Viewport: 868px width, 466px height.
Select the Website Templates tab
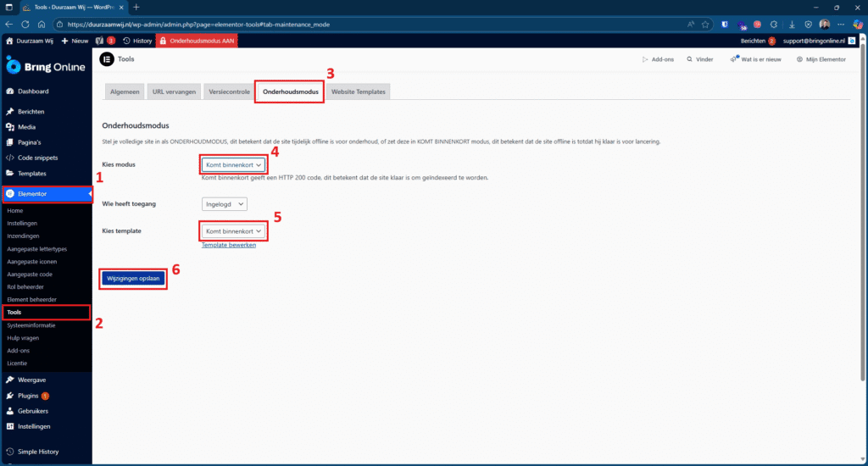357,92
